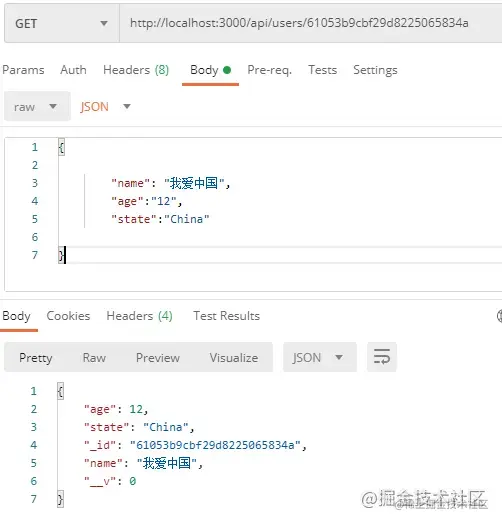
Task: Switch to Raw response view
Action: point(94,358)
